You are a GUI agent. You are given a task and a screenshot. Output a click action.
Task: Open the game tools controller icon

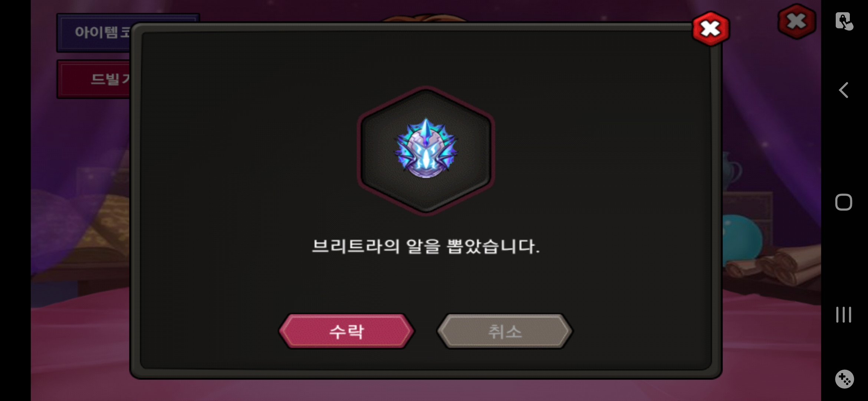pos(844,379)
